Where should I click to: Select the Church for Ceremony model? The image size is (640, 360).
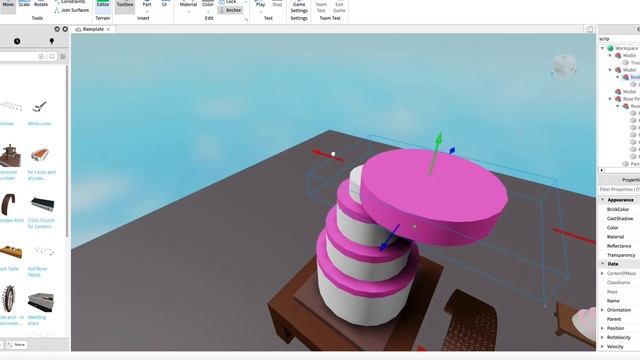pos(42,211)
